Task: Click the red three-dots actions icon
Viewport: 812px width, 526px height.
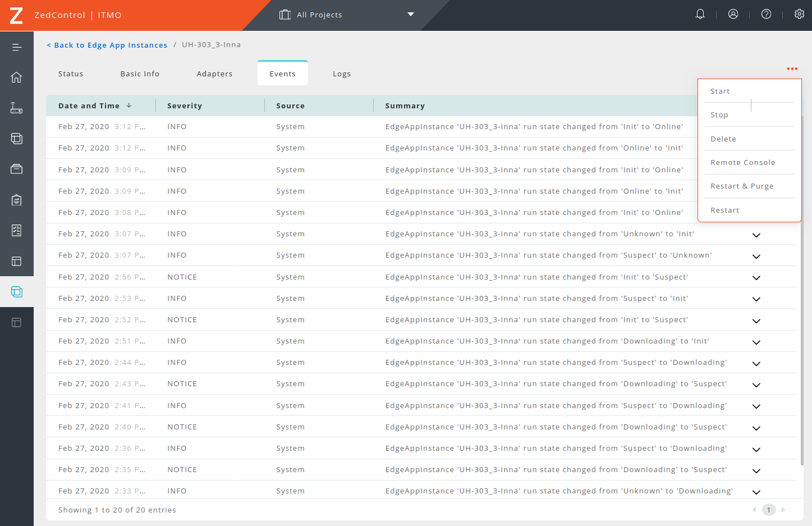Action: point(792,68)
